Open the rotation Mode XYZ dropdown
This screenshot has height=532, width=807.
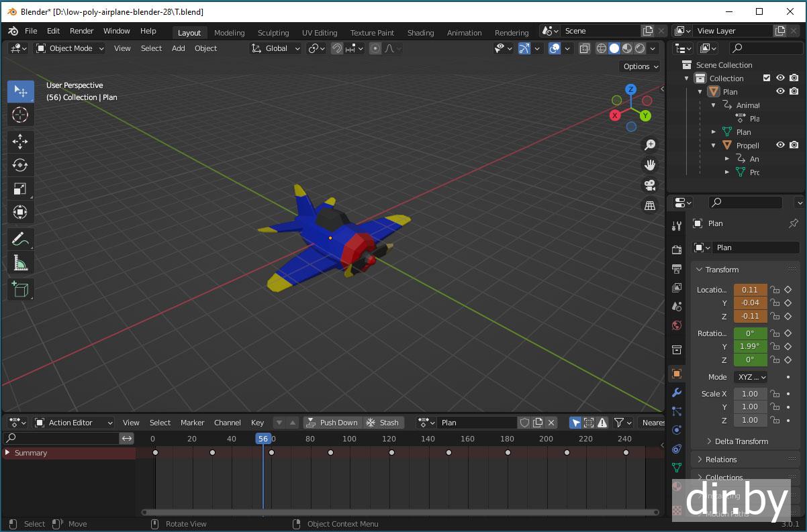coord(751,377)
